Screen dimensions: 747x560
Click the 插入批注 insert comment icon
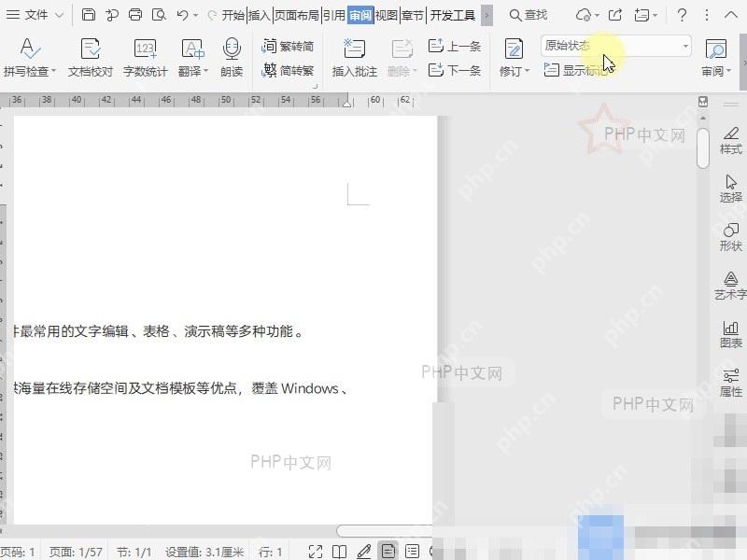[x=354, y=49]
